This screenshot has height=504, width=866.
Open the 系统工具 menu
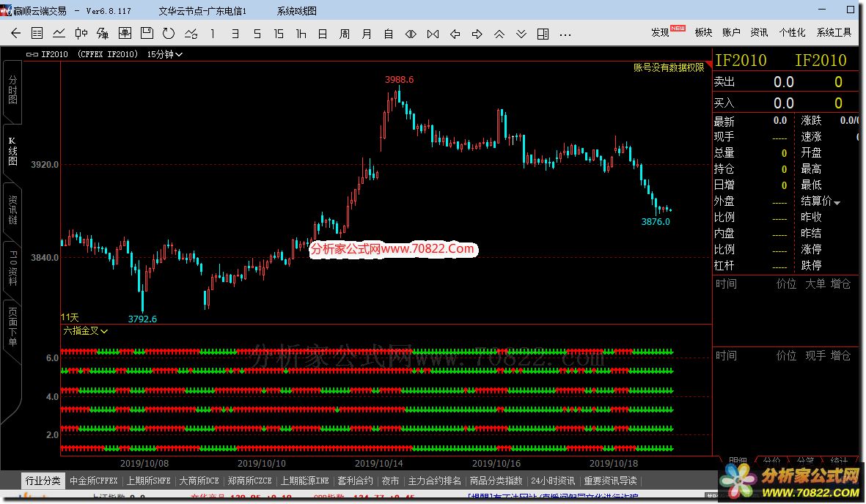pos(834,32)
